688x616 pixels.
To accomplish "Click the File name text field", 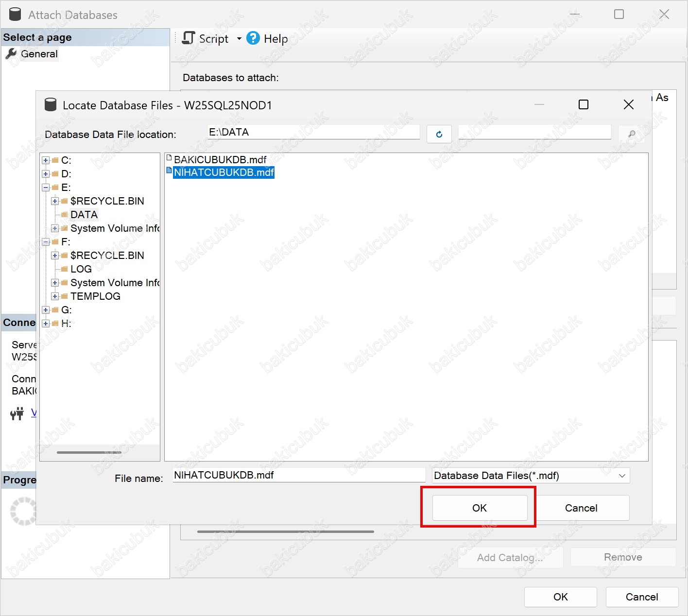I will click(299, 475).
